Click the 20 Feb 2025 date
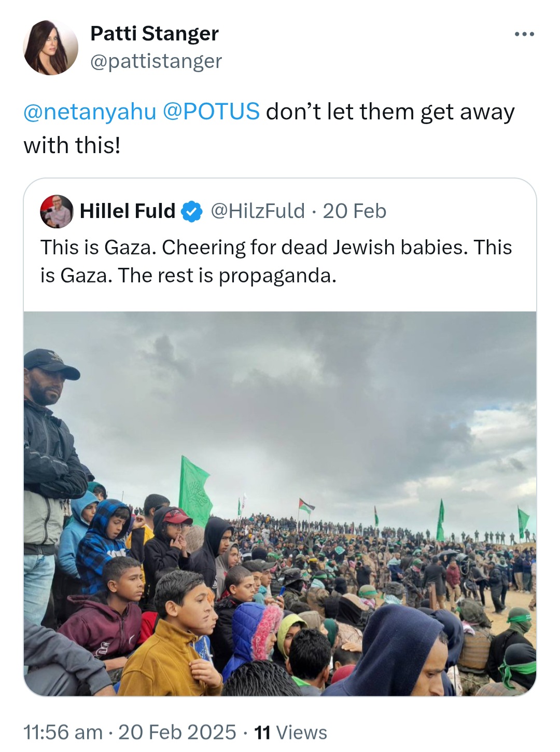This screenshot has height=752, width=560. click(x=177, y=732)
